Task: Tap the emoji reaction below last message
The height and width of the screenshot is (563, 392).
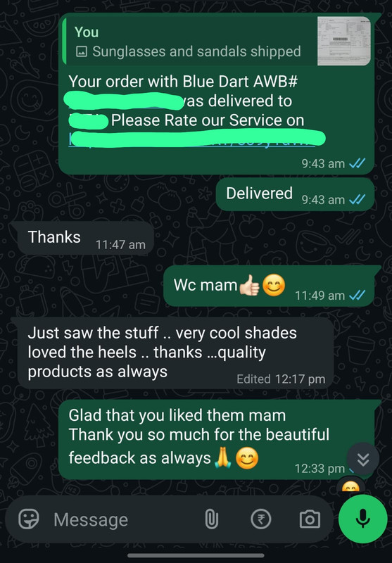Action: [350, 487]
